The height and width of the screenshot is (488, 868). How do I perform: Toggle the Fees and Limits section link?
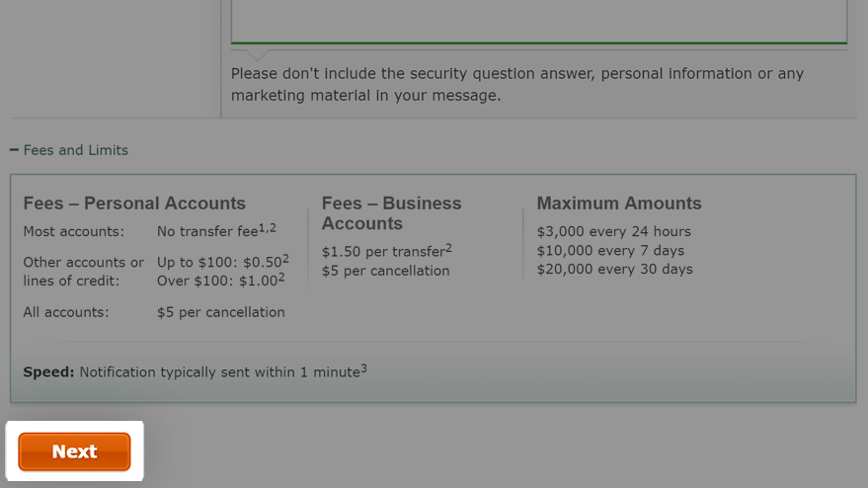coord(75,150)
